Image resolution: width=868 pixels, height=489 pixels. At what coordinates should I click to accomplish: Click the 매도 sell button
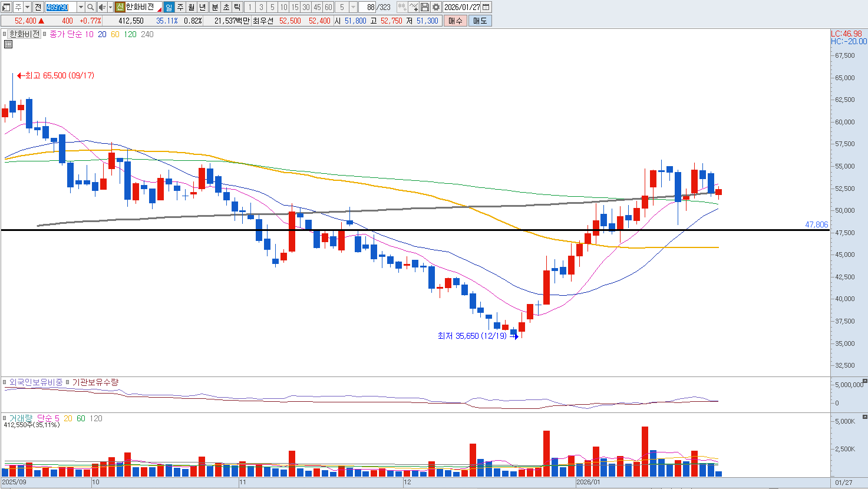(x=480, y=21)
